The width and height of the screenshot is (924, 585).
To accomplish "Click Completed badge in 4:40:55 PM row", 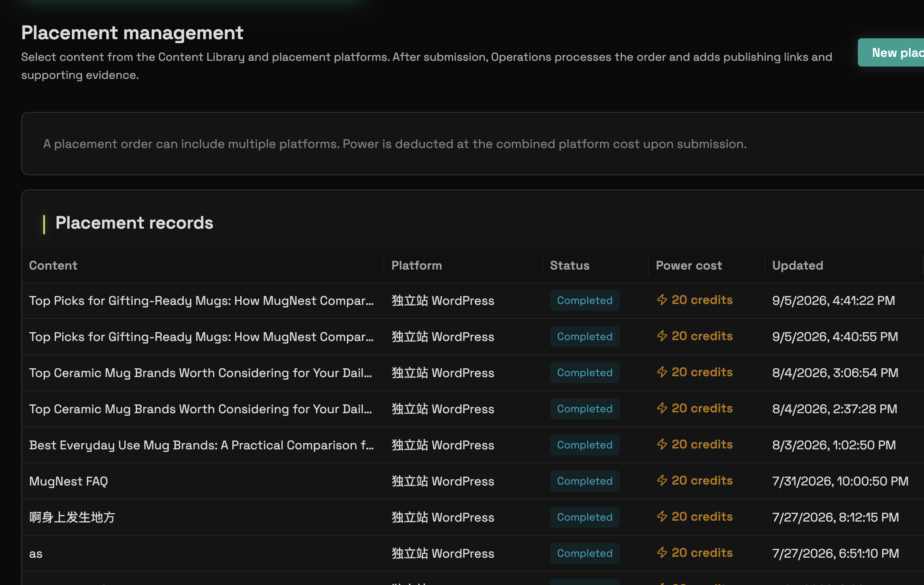I will (585, 337).
